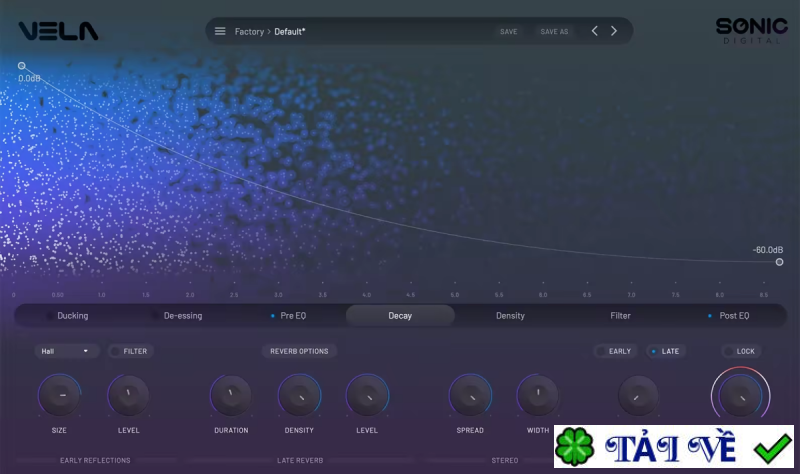Click the -60.0dB level label
Image resolution: width=800 pixels, height=474 pixels.
pos(767,250)
